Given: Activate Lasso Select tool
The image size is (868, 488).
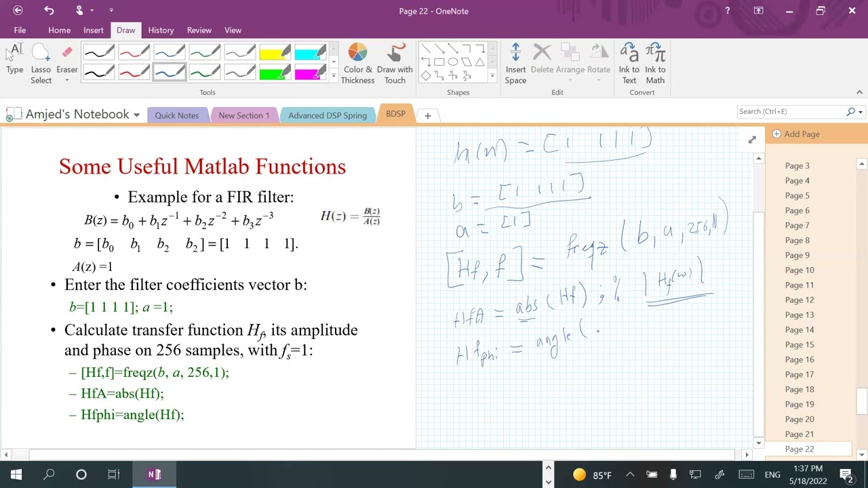Looking at the screenshot, I should tap(41, 64).
